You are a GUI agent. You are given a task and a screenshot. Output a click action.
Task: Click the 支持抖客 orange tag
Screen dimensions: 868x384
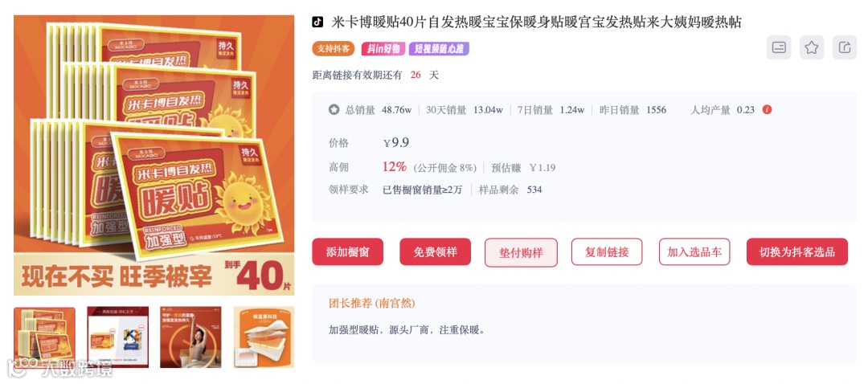[334, 49]
